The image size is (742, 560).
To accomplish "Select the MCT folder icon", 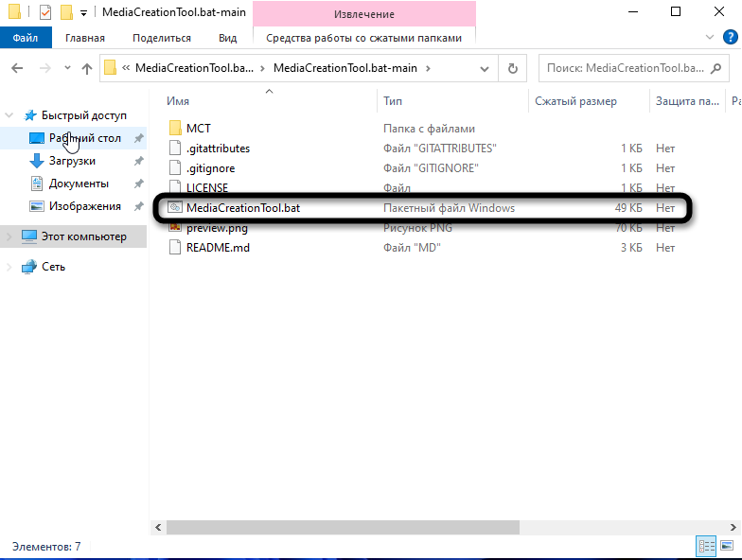I will tap(175, 129).
